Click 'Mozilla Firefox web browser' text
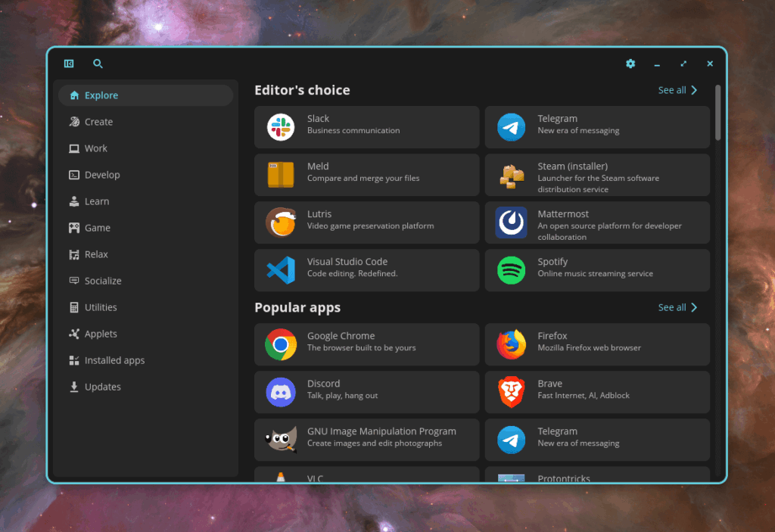This screenshot has width=775, height=532. 589,347
